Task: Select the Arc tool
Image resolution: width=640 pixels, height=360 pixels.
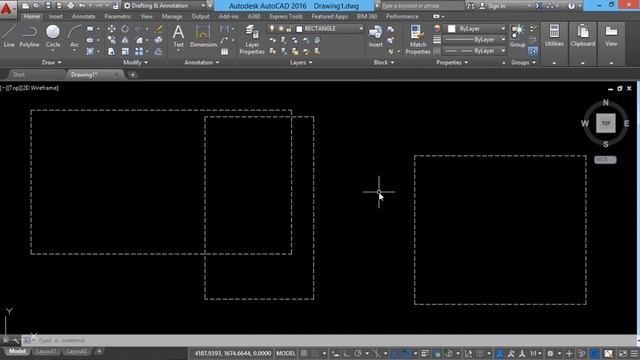Action: (74, 36)
